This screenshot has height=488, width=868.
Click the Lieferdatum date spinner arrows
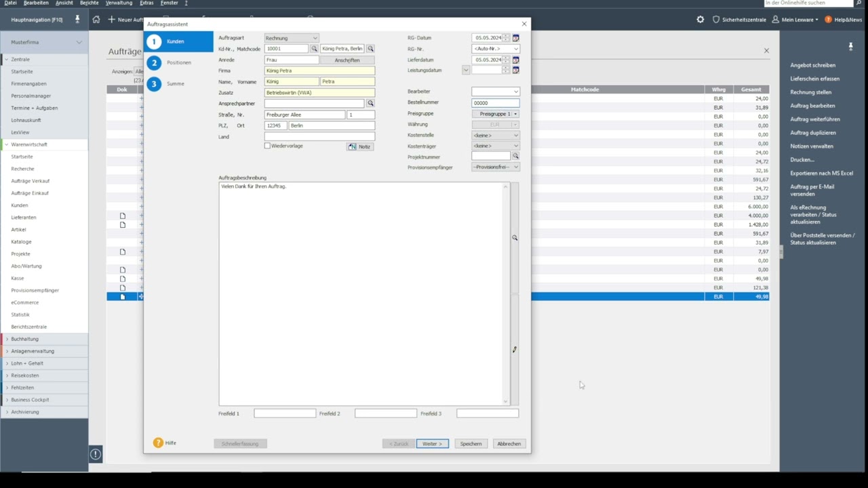click(x=506, y=60)
